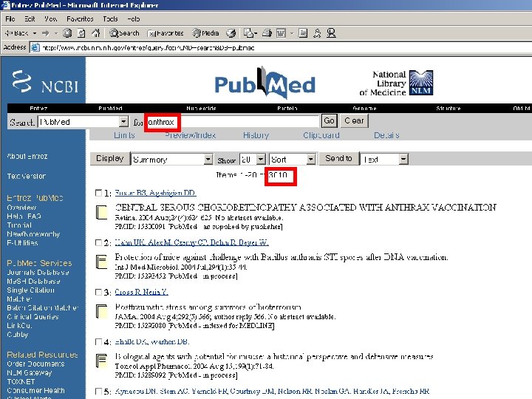The image size is (532, 399).
Task: Open the Nucleotide link in the black bar
Action: tap(201, 108)
